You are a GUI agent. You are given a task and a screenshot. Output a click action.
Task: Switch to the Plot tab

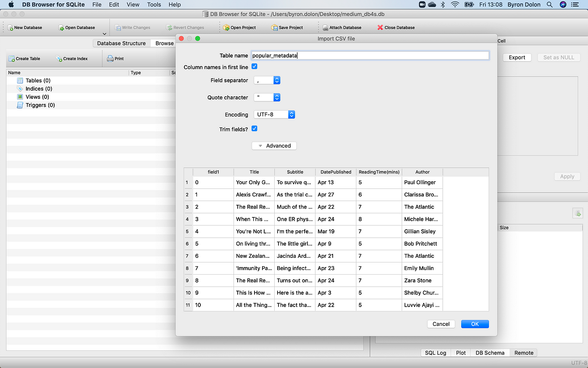click(x=461, y=353)
